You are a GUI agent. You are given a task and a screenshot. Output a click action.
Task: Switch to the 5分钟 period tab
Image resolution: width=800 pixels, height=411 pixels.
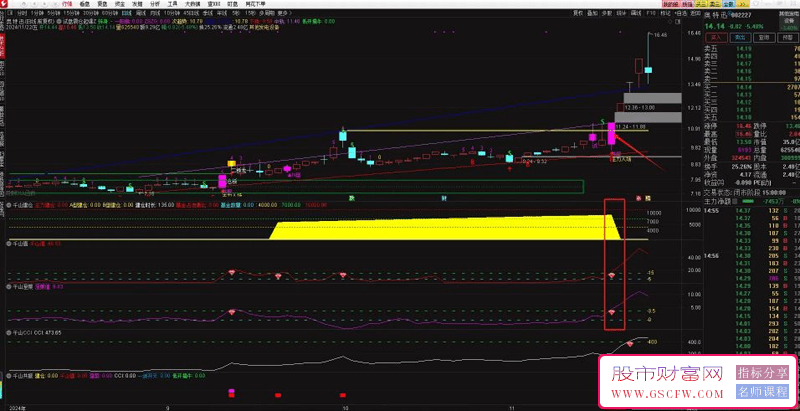pyautogui.click(x=53, y=12)
